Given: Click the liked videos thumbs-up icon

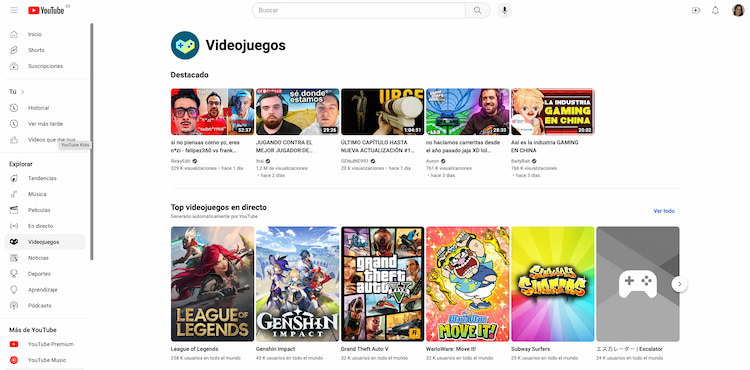Looking at the screenshot, I should [x=14, y=140].
